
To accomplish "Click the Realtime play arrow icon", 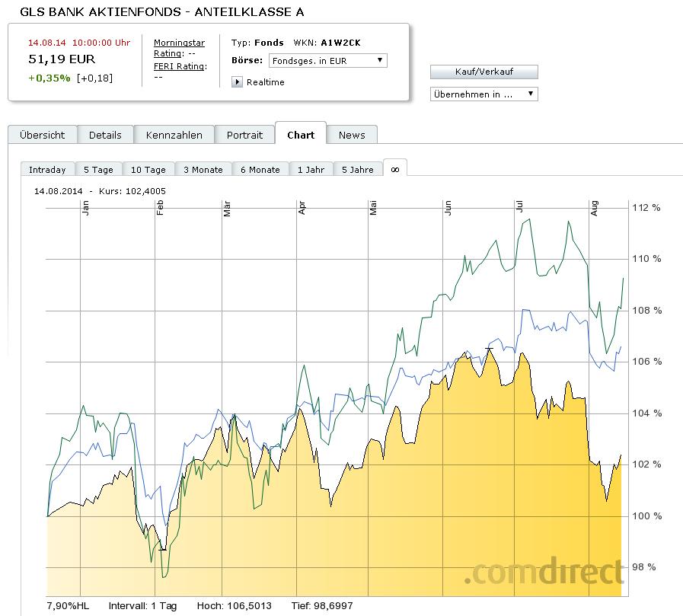I will click(237, 82).
